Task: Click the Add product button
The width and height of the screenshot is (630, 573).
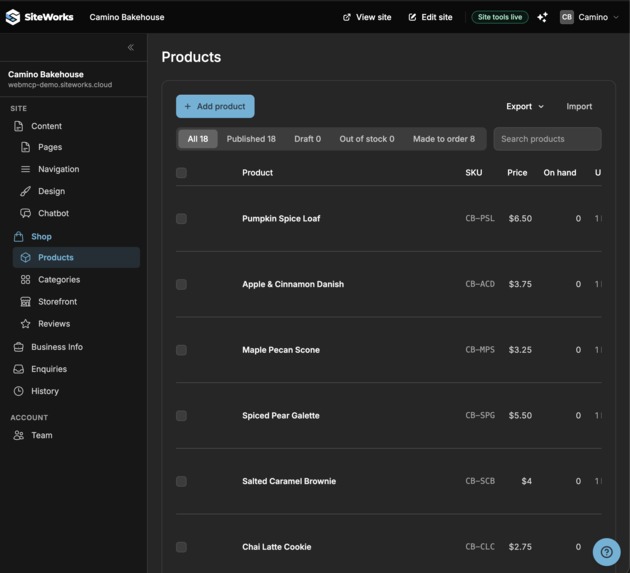Action: tap(215, 106)
